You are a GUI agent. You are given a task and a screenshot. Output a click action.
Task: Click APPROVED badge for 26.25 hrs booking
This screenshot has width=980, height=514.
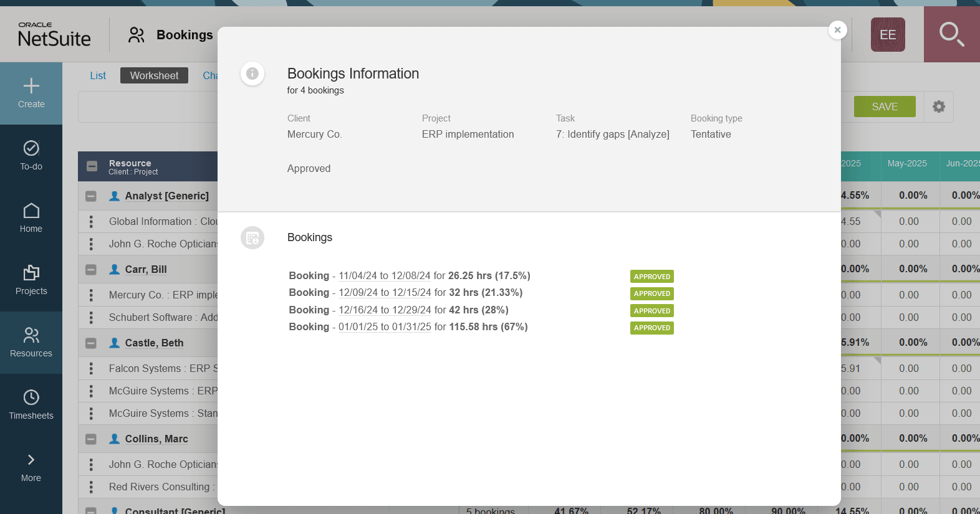[652, 277]
